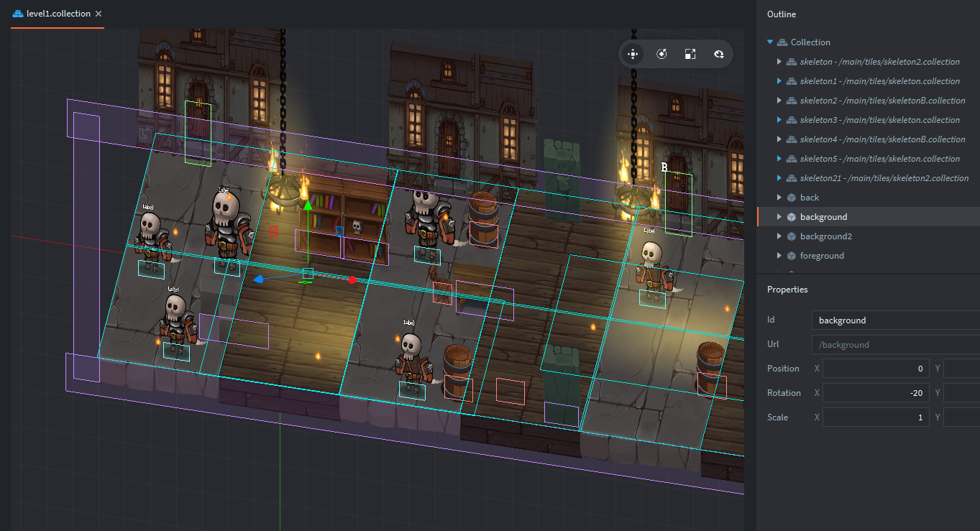980x531 pixels.
Task: Expand the skeleton1 node
Action: coord(779,81)
